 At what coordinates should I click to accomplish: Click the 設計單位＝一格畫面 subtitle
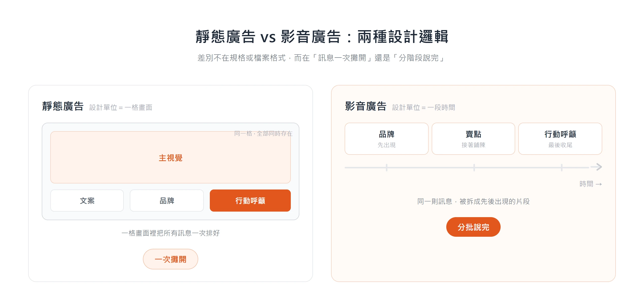click(121, 108)
